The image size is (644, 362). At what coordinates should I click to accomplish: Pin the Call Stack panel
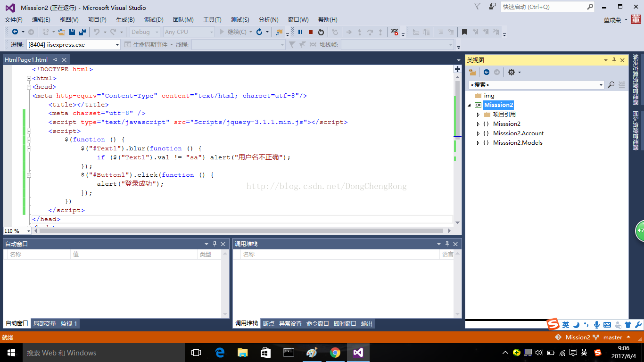coord(447,244)
